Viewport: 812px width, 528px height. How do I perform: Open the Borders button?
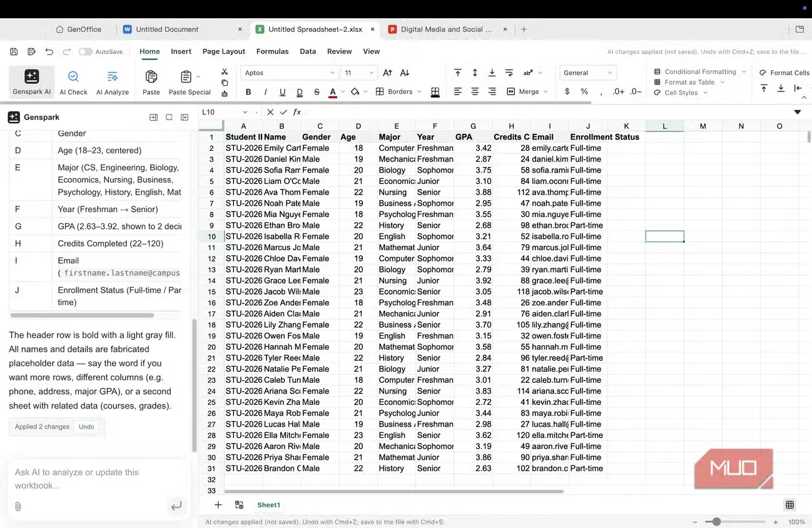point(398,91)
